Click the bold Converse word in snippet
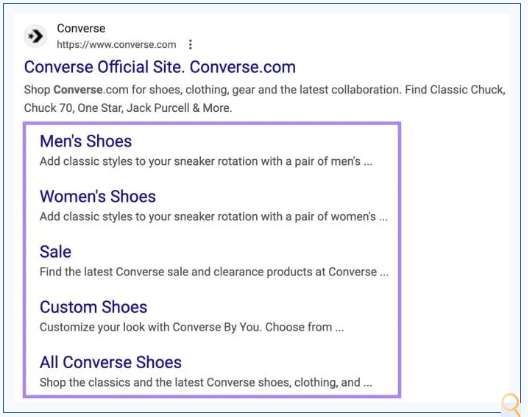Viewport: 528px width, 417px height. tap(78, 90)
